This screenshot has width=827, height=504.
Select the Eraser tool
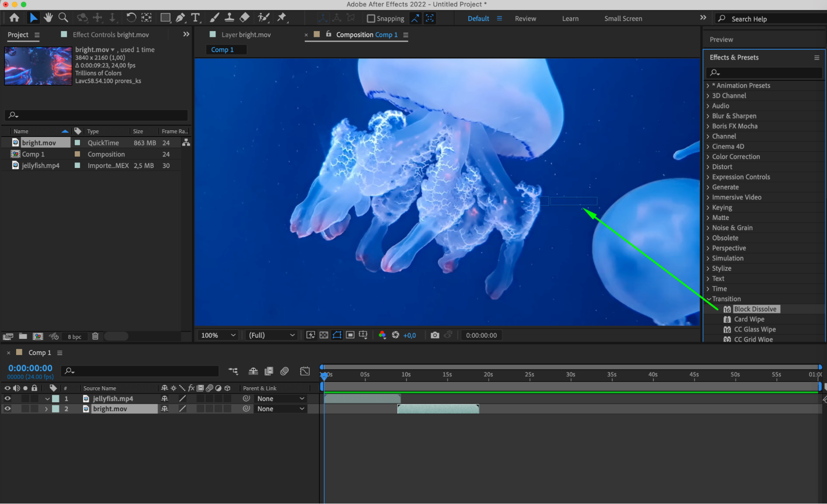(x=245, y=18)
